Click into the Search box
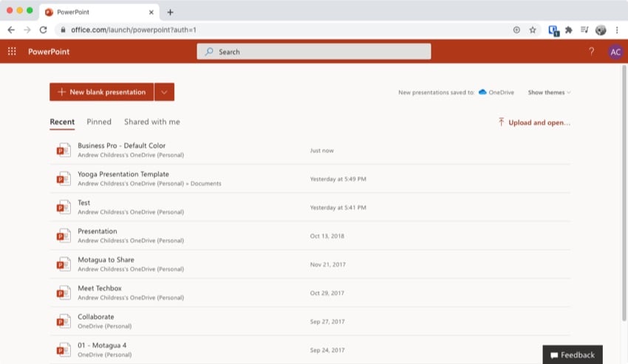 click(x=313, y=52)
